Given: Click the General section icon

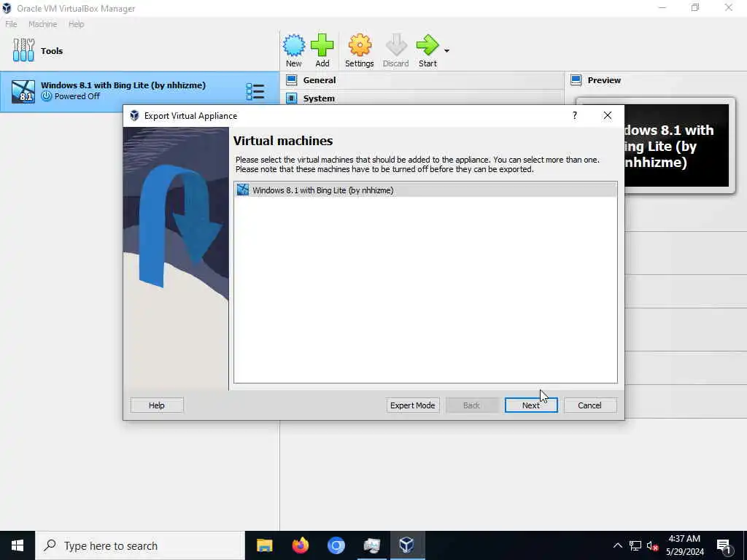Looking at the screenshot, I should [x=292, y=80].
